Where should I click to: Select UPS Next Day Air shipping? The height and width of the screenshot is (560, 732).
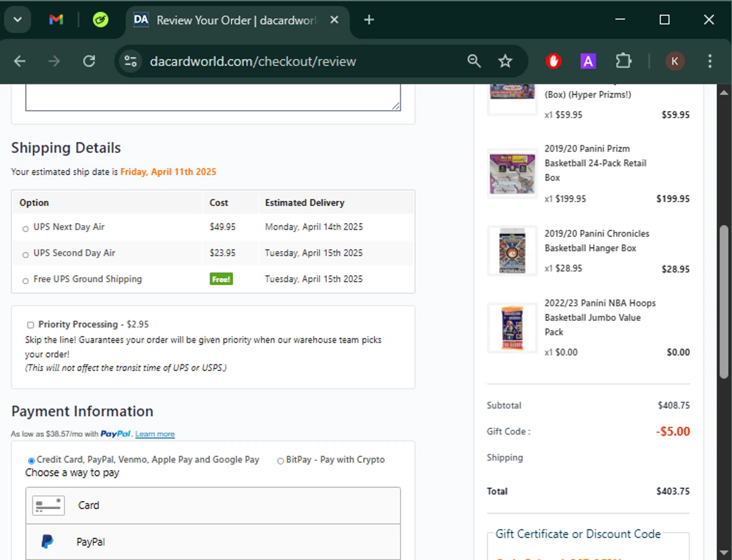tap(25, 229)
